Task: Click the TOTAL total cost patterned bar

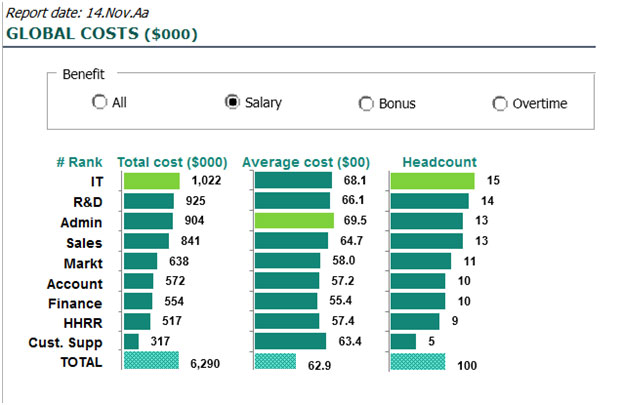Action: click(151, 360)
